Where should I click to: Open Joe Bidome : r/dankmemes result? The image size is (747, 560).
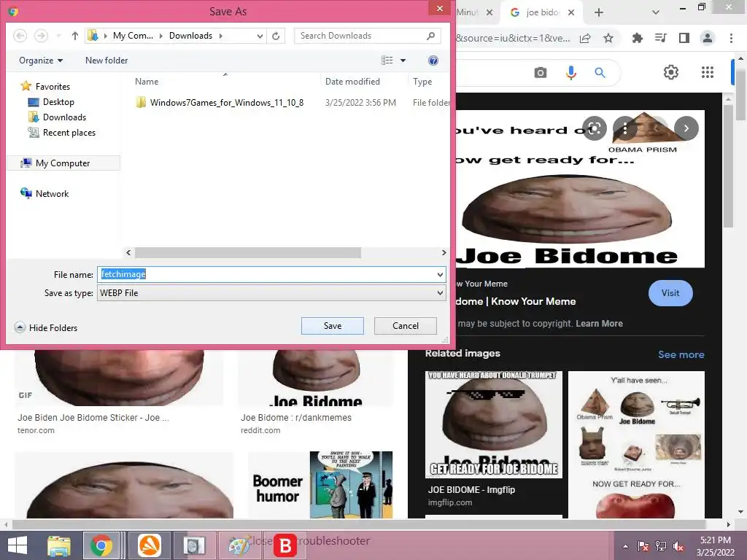point(296,417)
